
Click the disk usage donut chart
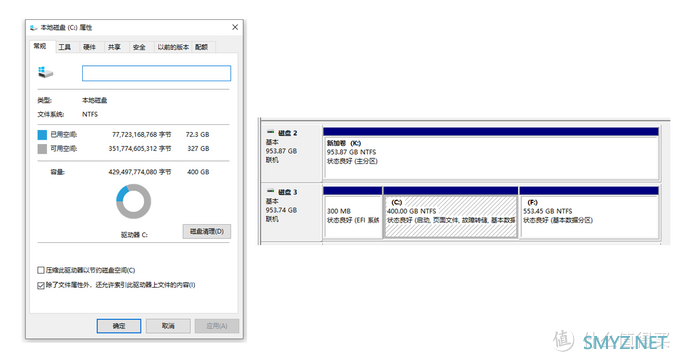[x=134, y=201]
